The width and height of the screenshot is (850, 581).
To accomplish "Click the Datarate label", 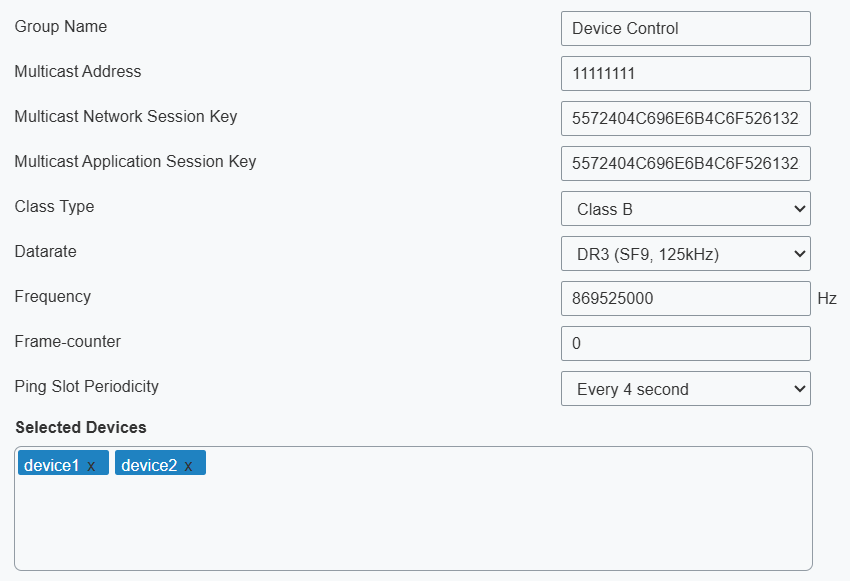I will (45, 252).
